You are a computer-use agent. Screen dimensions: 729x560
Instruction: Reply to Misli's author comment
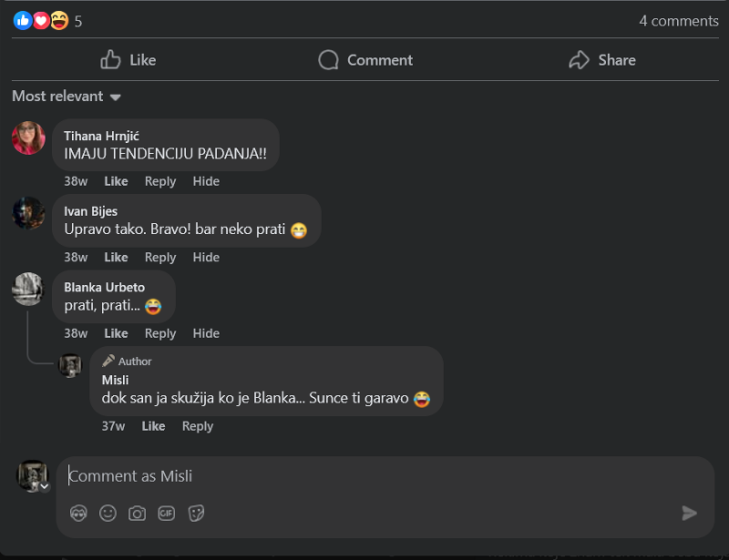pyautogui.click(x=198, y=426)
